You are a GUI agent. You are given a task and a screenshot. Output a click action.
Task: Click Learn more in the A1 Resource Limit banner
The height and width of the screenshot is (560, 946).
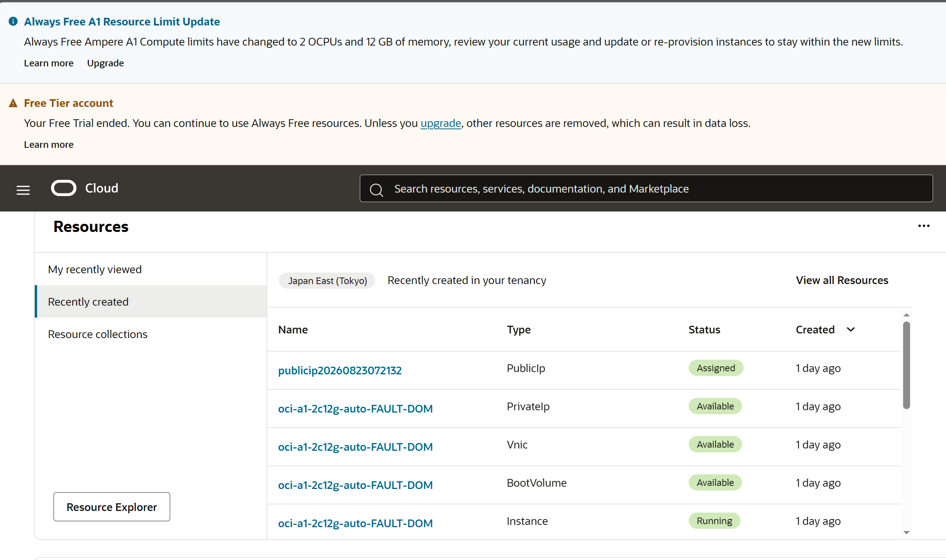pos(49,63)
